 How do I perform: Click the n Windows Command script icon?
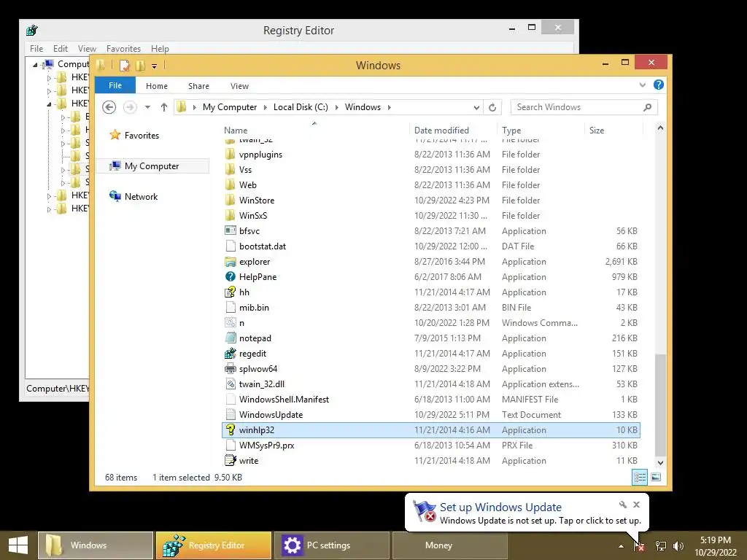pyautogui.click(x=230, y=323)
